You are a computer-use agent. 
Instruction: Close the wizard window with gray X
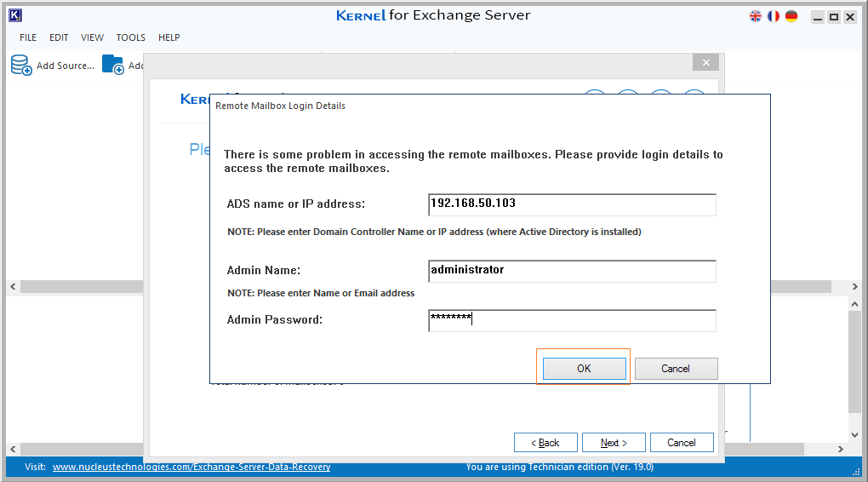point(705,63)
